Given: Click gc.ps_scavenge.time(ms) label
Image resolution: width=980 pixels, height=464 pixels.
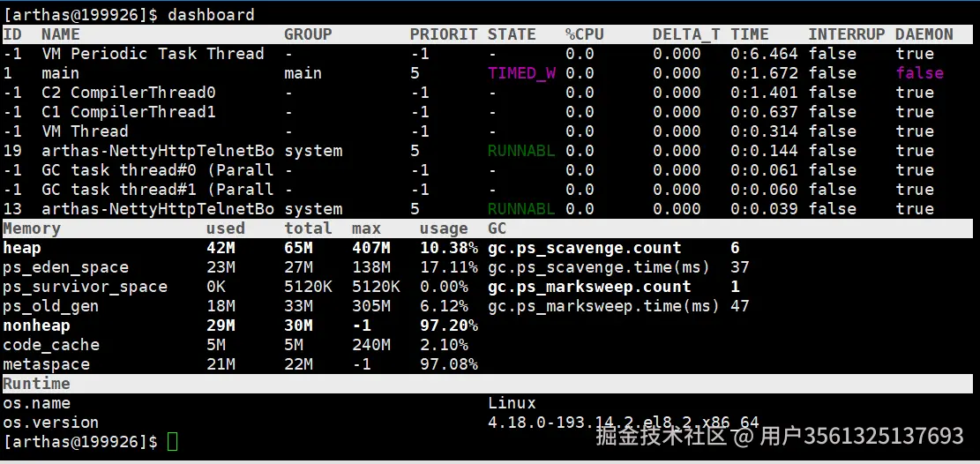Looking at the screenshot, I should tap(599, 267).
